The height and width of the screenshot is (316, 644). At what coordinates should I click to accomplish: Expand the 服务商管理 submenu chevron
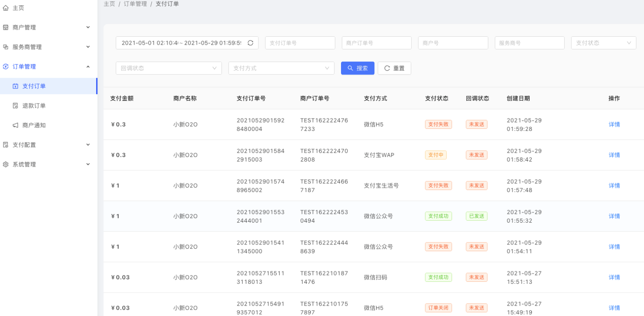pos(88,47)
